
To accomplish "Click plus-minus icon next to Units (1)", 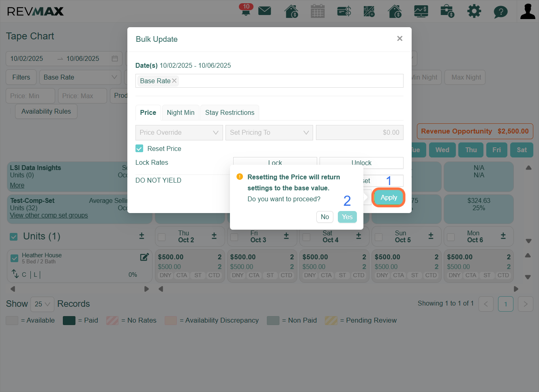I will pyautogui.click(x=142, y=236).
